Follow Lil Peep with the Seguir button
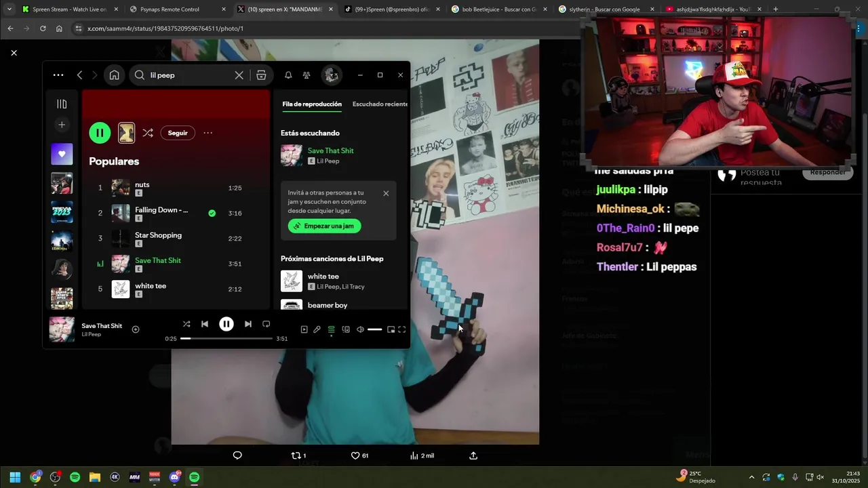Screen dimensions: 868x488 [x=178, y=133]
